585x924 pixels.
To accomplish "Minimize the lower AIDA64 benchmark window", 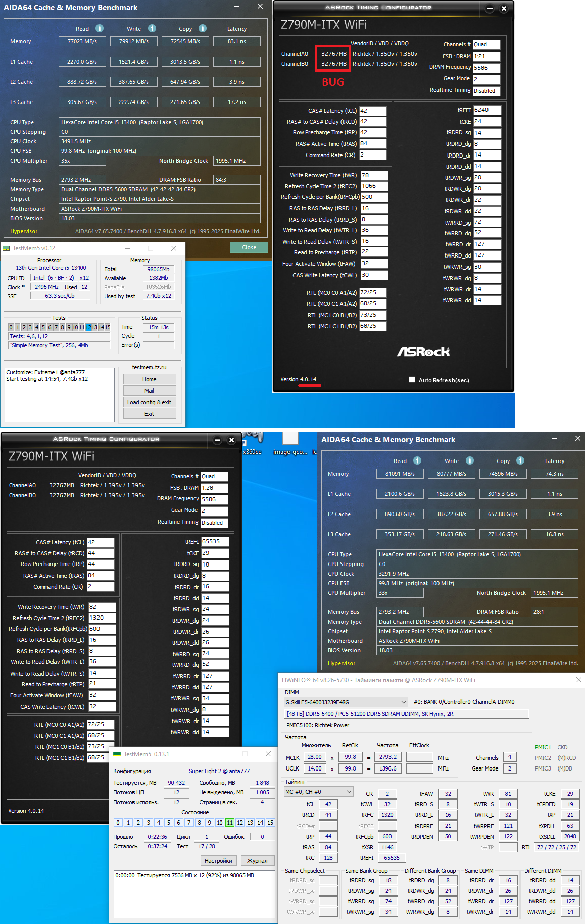I will click(554, 439).
